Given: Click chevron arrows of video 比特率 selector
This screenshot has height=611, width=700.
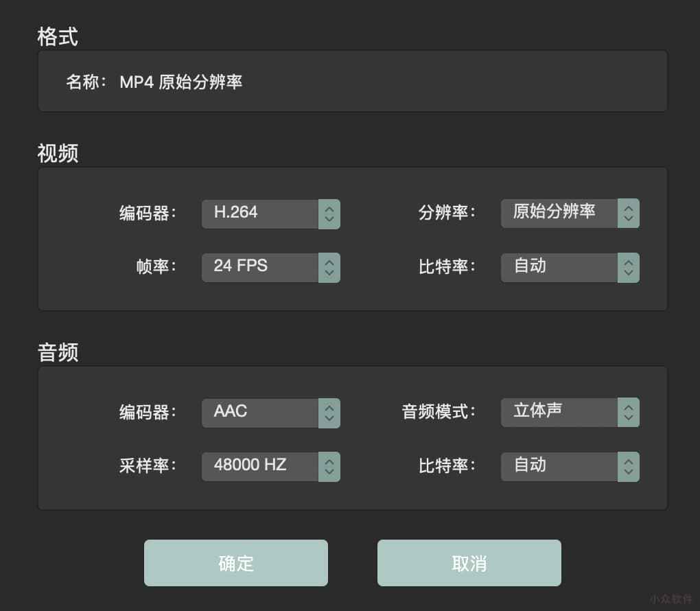Looking at the screenshot, I should [629, 267].
